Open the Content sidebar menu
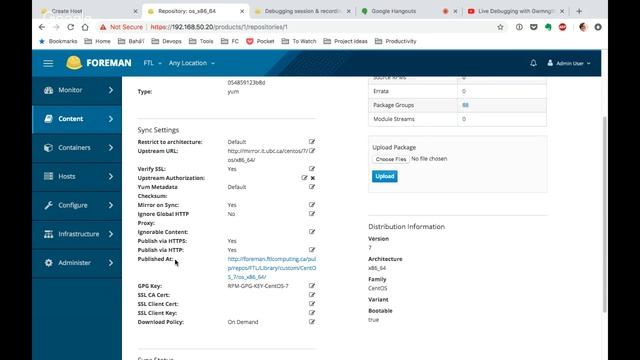The width and height of the screenshot is (640, 360). click(77, 119)
